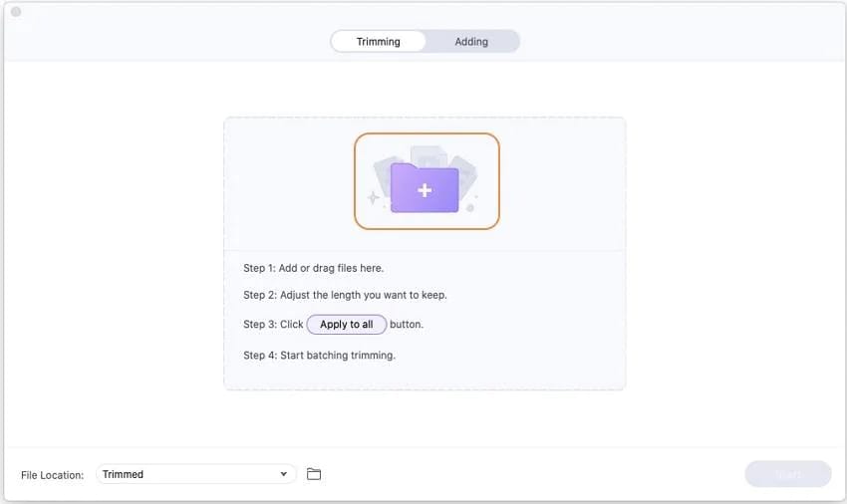This screenshot has width=847, height=504.
Task: Click the 'File Location:' label
Action: [x=53, y=475]
